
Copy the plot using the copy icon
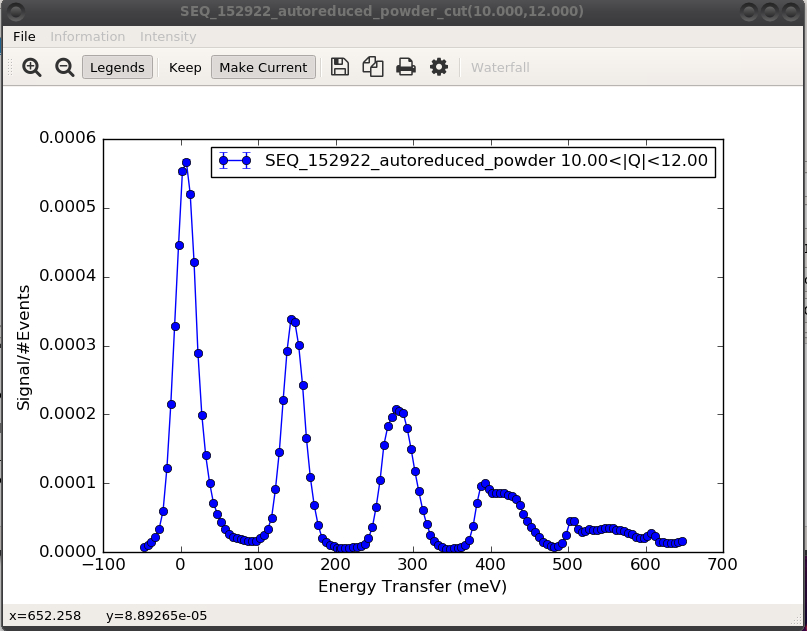click(373, 67)
